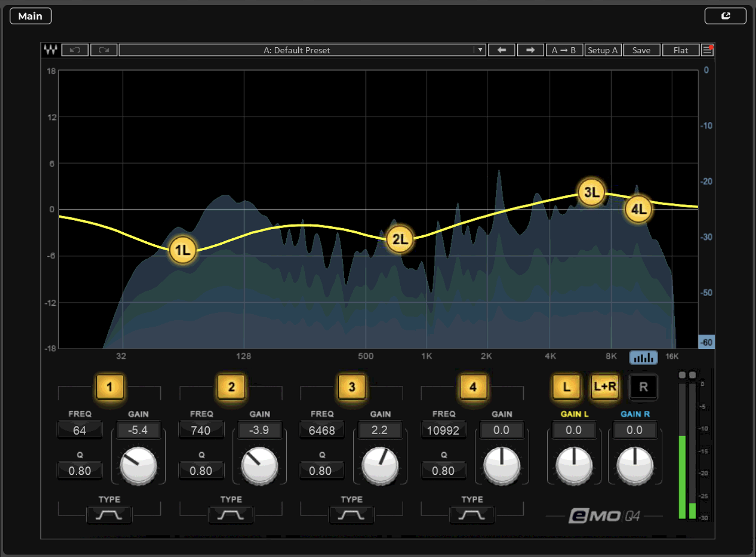Click the Waves logo icon
The image size is (756, 557).
point(50,50)
